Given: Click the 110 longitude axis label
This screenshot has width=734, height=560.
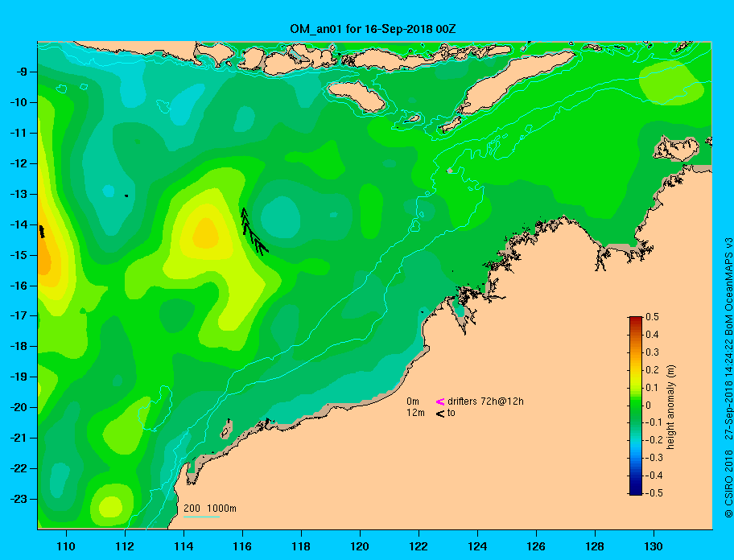Looking at the screenshot, I should pyautogui.click(x=66, y=546).
